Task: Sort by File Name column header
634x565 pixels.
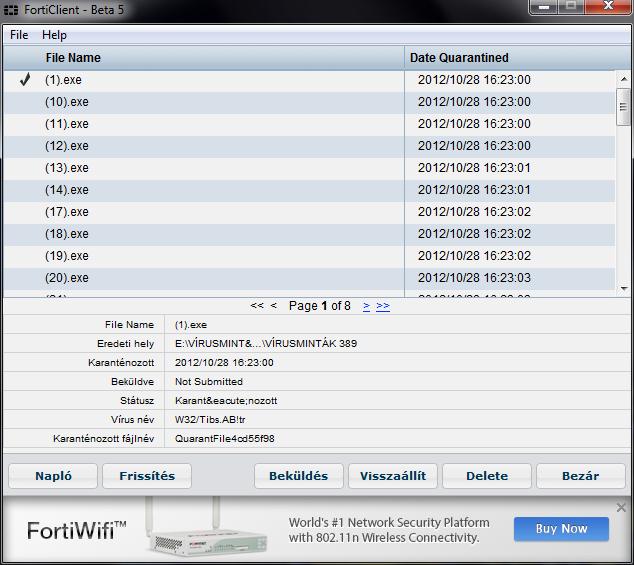Action: 73,58
